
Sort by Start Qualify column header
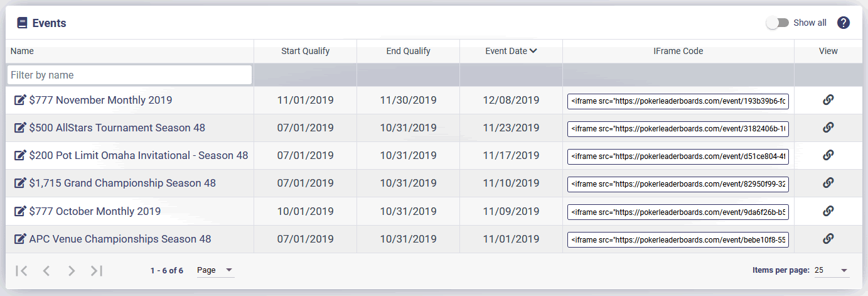click(x=305, y=52)
